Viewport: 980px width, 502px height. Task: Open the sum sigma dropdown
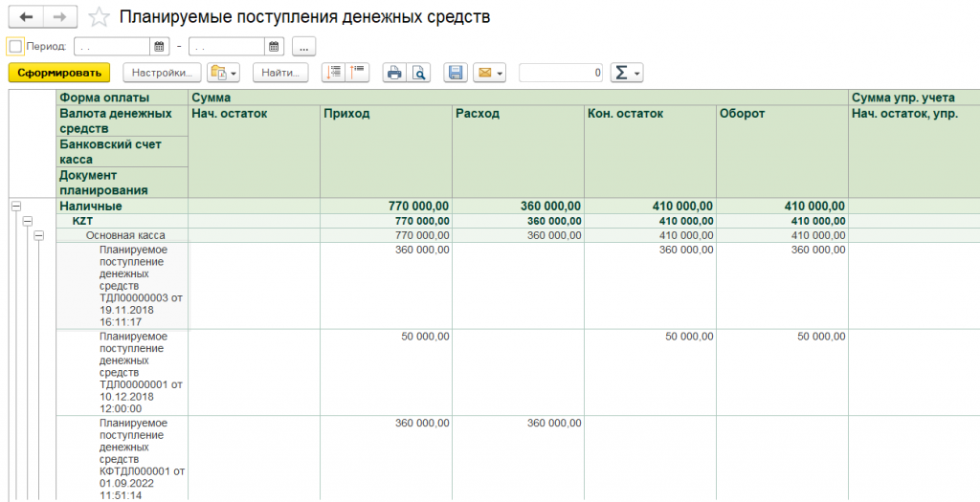[x=626, y=73]
